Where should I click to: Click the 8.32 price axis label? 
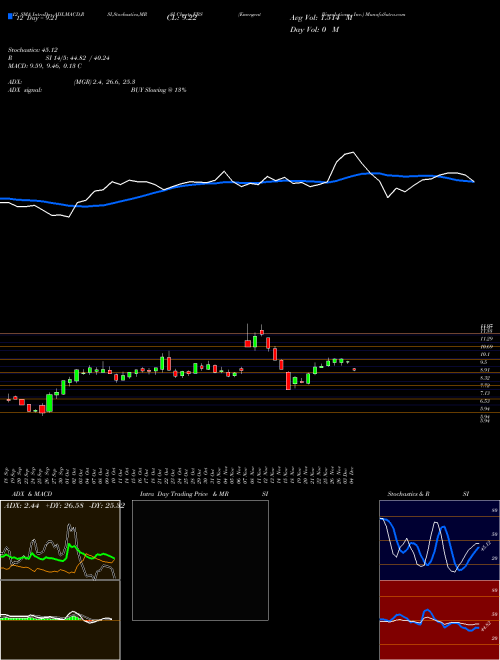(x=485, y=378)
